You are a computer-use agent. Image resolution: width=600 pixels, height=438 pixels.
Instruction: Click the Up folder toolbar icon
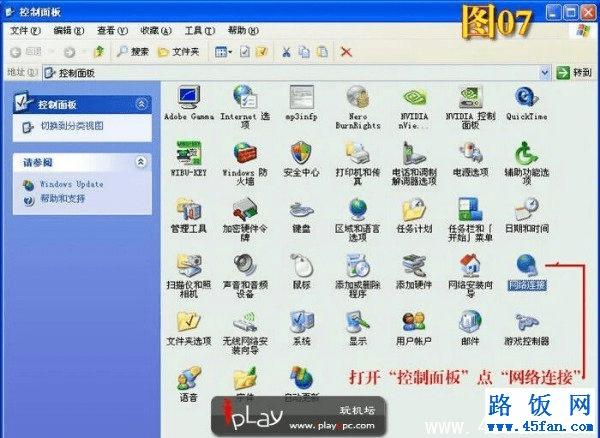coord(99,52)
